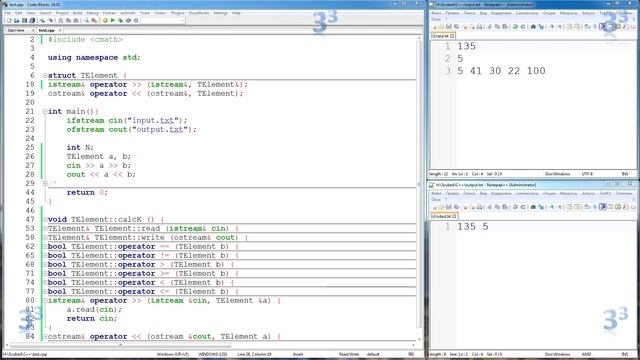
Task: Open Build menu in Code::Blocks
Action: pos(78,13)
